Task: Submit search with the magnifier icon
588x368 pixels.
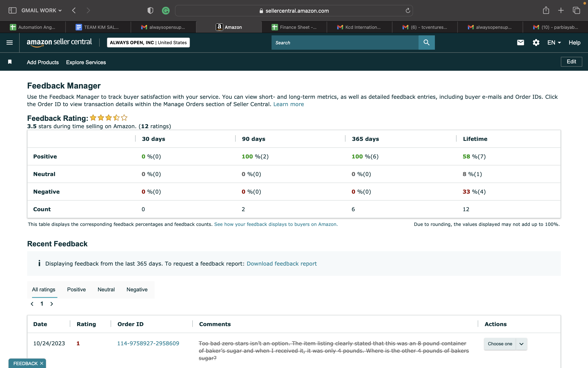Action: click(427, 43)
